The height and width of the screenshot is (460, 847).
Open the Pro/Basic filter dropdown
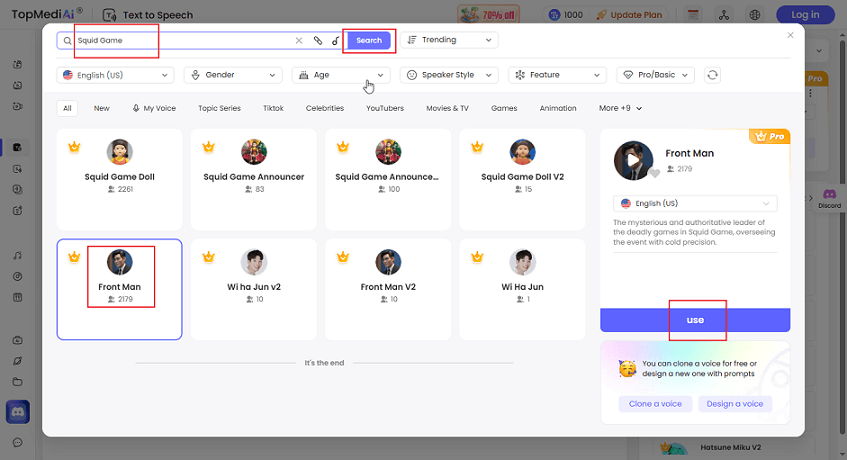click(x=655, y=75)
